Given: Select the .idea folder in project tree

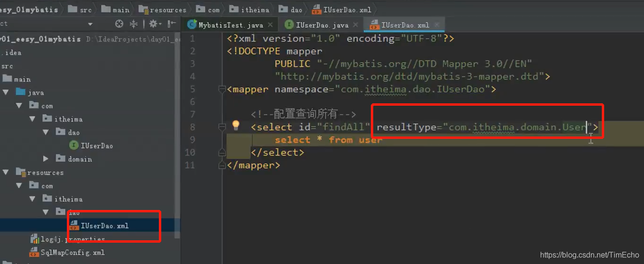Looking at the screenshot, I should tap(11, 53).
